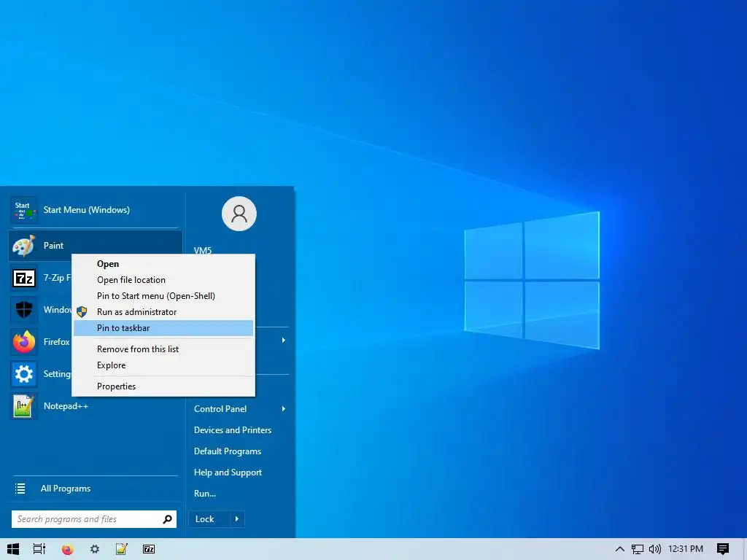The width and height of the screenshot is (747, 560).
Task: Click the Paint palette icon
Action: (24, 246)
